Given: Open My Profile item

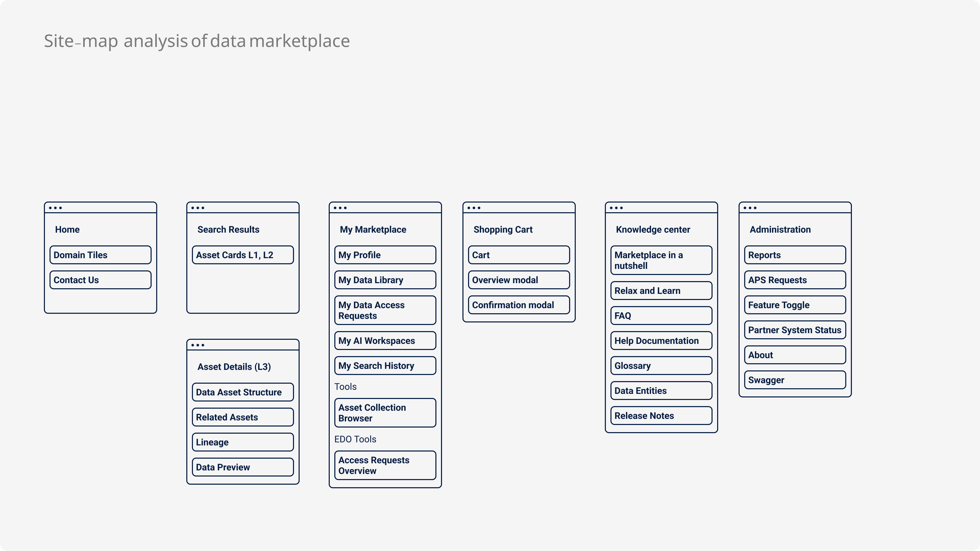Looking at the screenshot, I should [x=385, y=255].
